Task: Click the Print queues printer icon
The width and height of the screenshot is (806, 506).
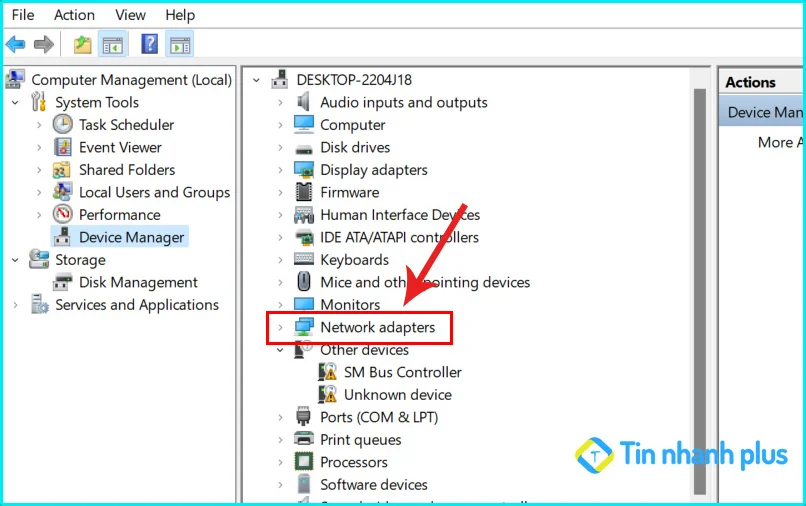Action: [x=304, y=439]
